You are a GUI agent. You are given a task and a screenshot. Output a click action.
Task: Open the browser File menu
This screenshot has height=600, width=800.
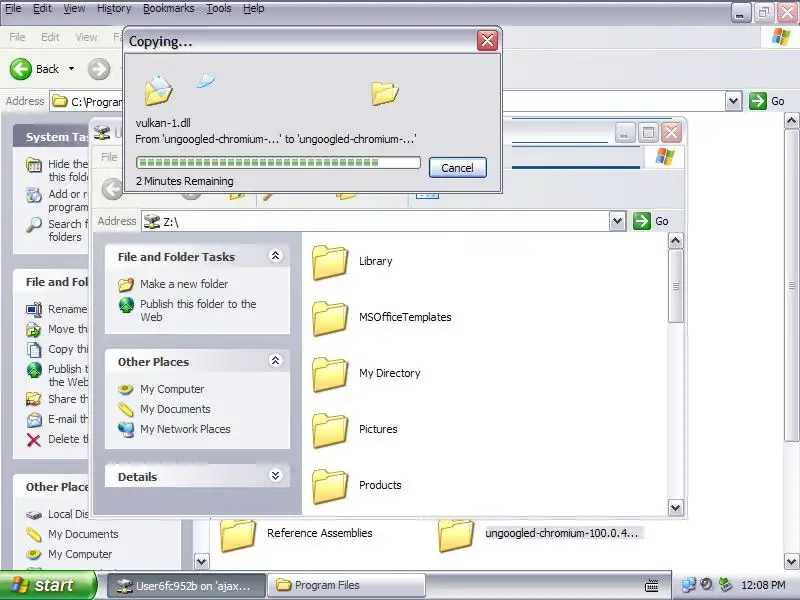pos(13,8)
